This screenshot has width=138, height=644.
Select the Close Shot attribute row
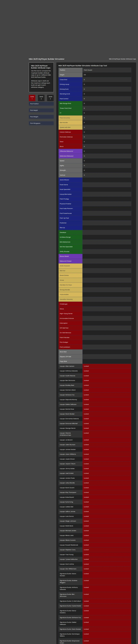(x=95, y=80)
